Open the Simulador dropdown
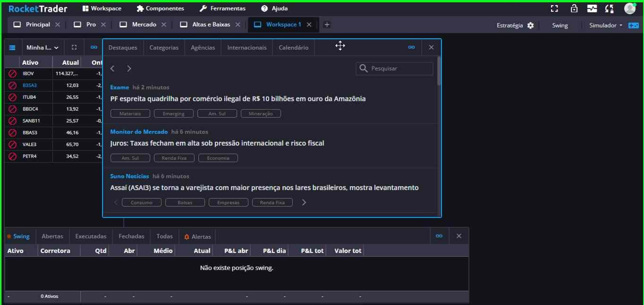This screenshot has height=305, width=644. 606,25
